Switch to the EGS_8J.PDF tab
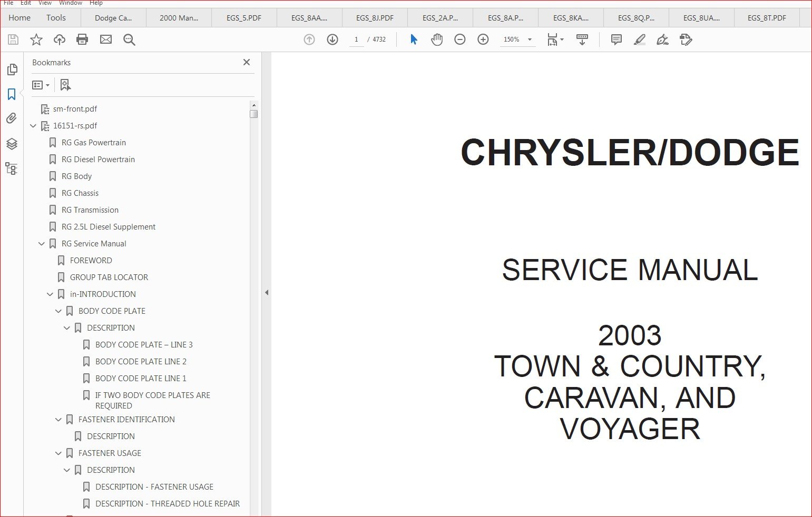 pyautogui.click(x=375, y=18)
